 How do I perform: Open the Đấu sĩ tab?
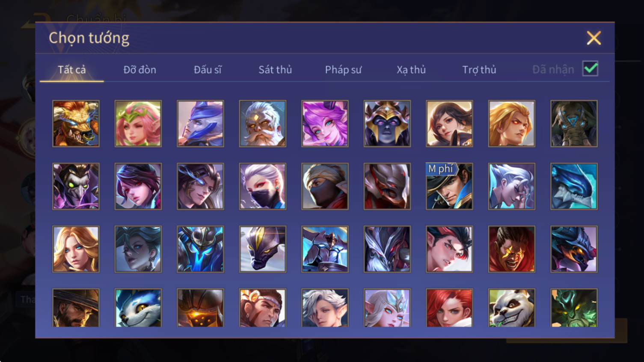[x=208, y=70]
